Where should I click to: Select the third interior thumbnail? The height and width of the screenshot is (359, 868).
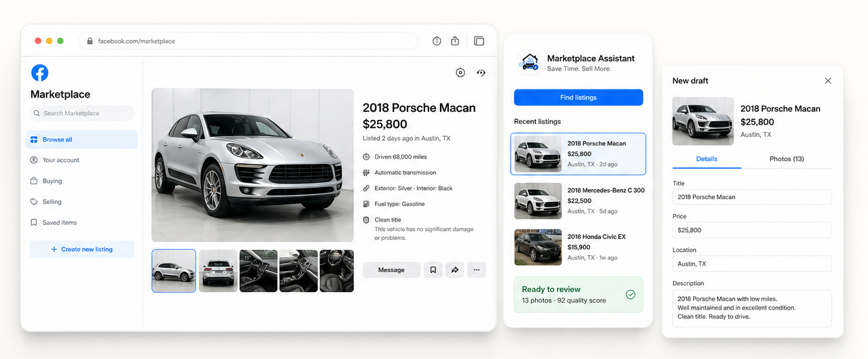(x=258, y=271)
